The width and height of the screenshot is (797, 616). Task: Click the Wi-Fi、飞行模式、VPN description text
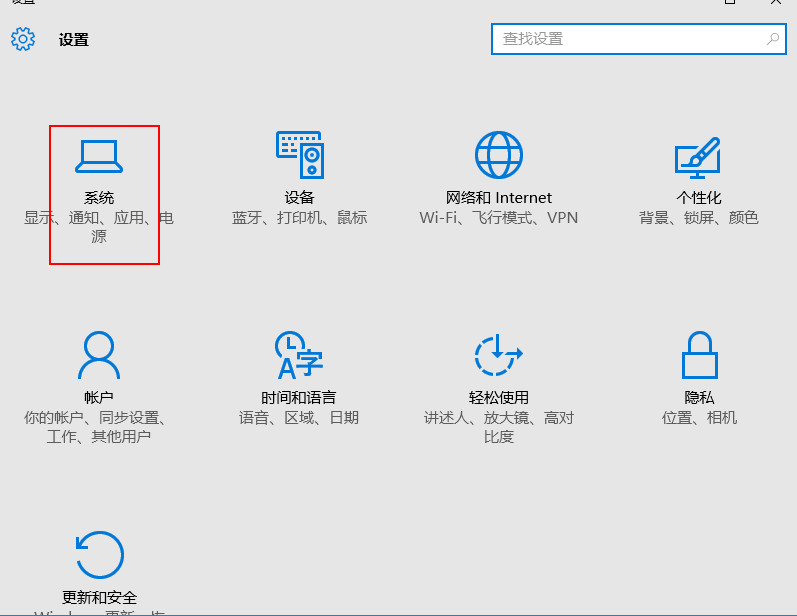[x=499, y=218]
